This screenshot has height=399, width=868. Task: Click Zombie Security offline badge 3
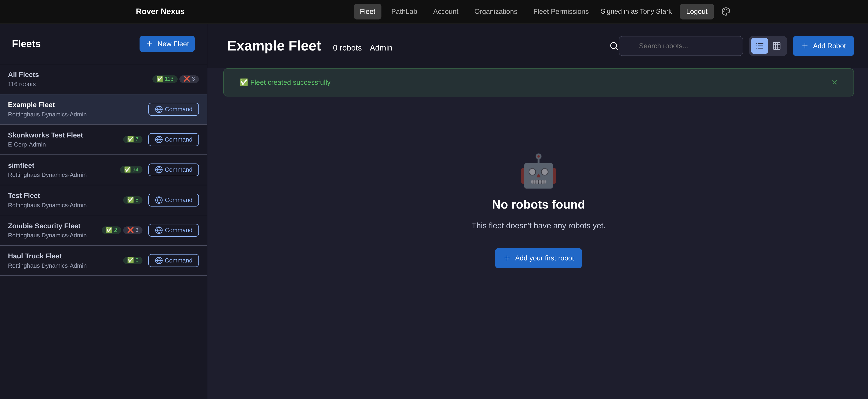[133, 230]
